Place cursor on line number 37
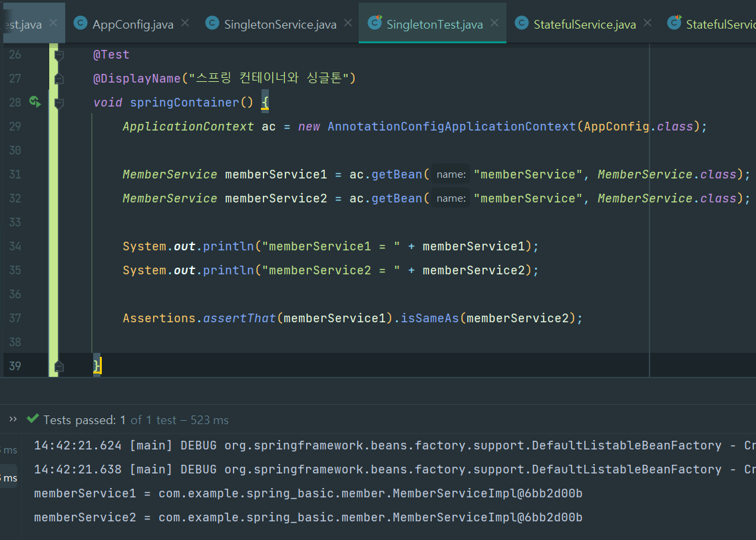The width and height of the screenshot is (756, 540). [15, 318]
